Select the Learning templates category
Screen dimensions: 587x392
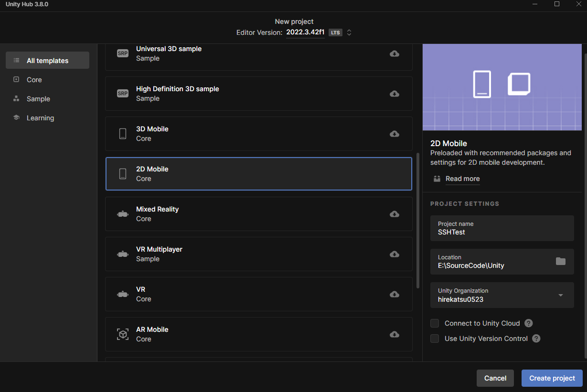tap(47, 118)
